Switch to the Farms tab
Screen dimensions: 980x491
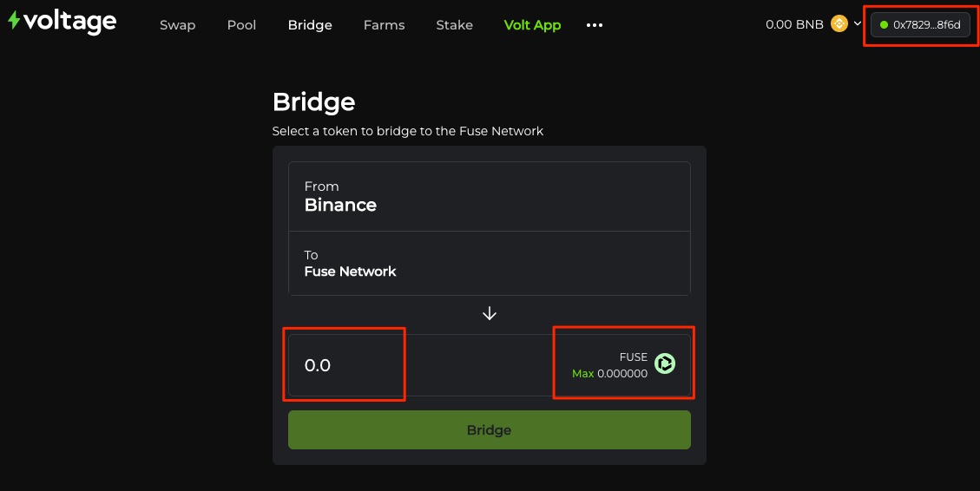pyautogui.click(x=384, y=25)
